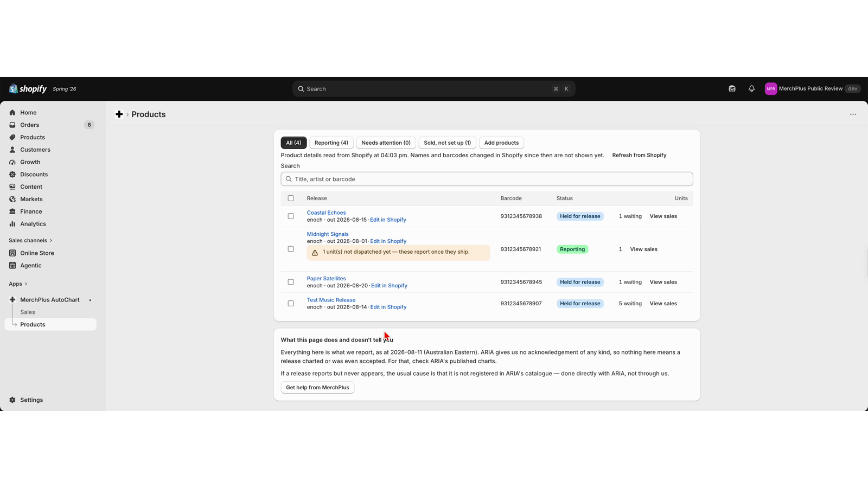The image size is (868, 488).
Task: Click Get help from MerchPlus button
Action: tap(317, 388)
